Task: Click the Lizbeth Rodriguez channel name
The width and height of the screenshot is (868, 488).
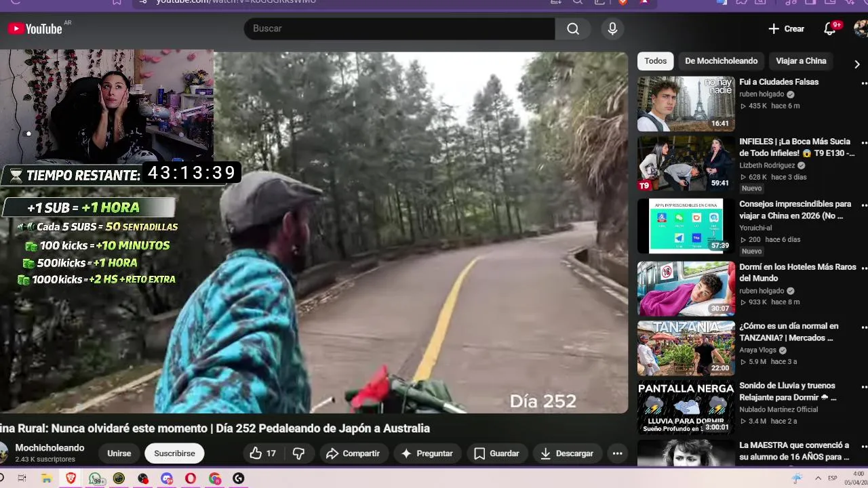Action: pyautogui.click(x=767, y=165)
